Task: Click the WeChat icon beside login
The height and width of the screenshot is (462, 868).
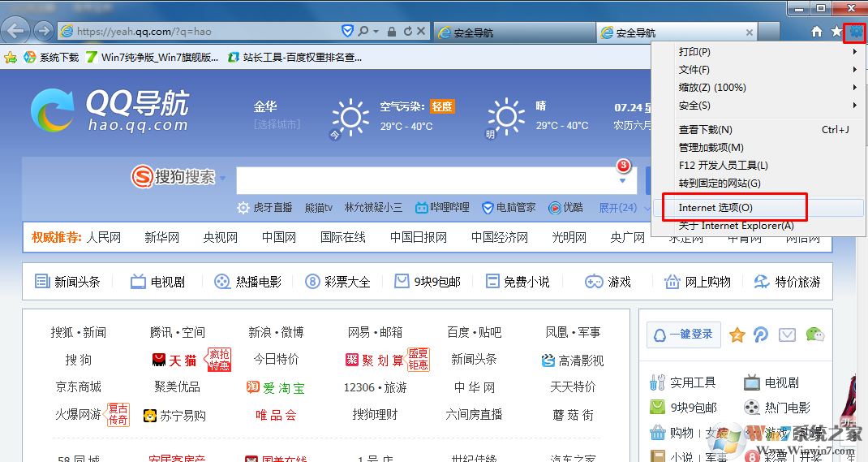Action: (814, 335)
